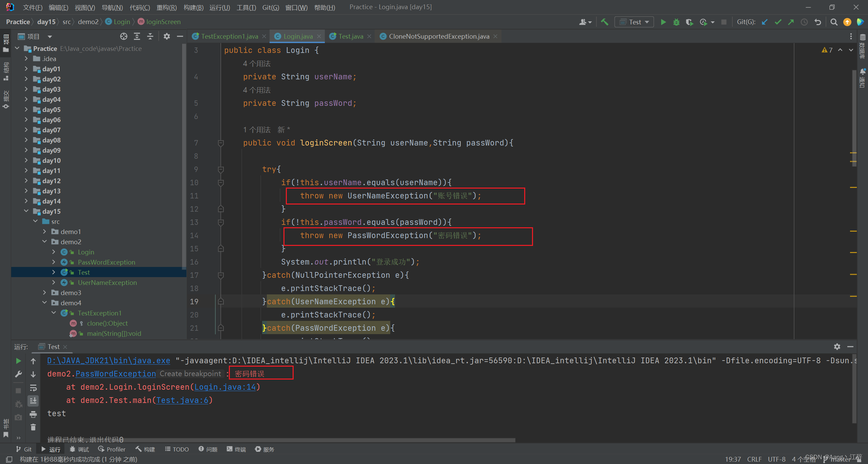Start debugging using the bug icon

tap(676, 22)
